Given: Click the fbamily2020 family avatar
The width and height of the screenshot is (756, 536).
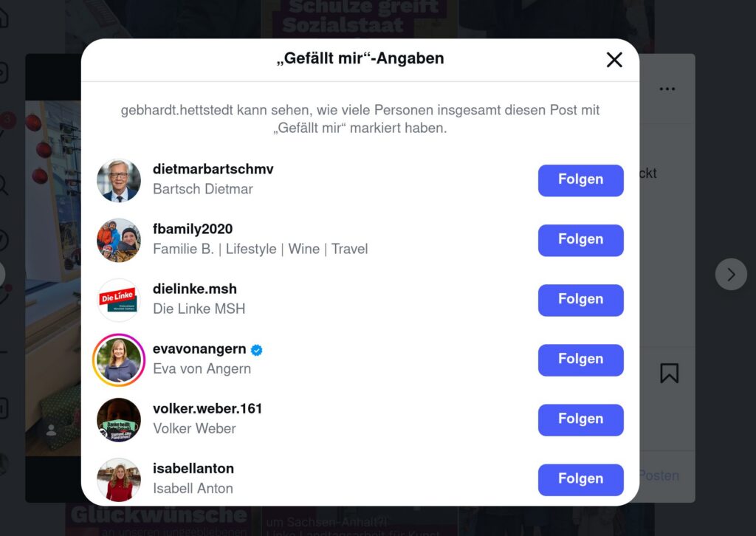Looking at the screenshot, I should click(119, 240).
